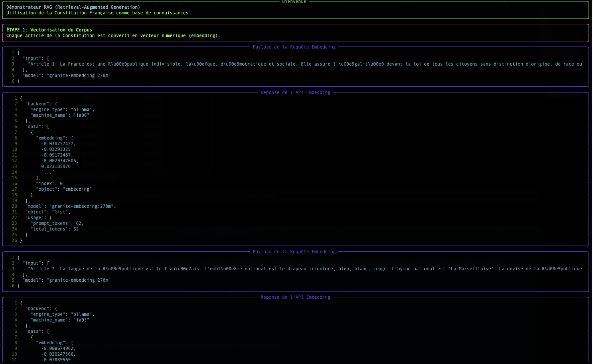The width and height of the screenshot is (593, 364).
Task: Click the "Bienvenue" panel title
Action: [294, 2]
